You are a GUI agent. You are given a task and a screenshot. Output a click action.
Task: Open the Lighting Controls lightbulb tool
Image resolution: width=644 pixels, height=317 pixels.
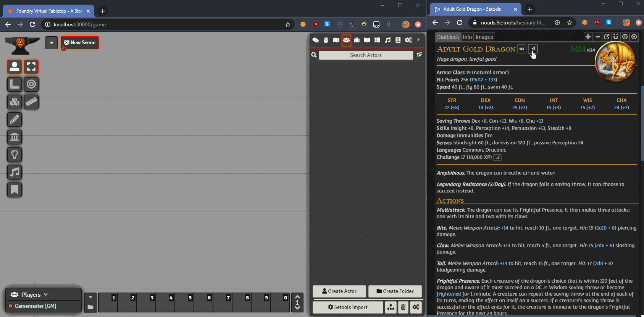[x=15, y=155]
